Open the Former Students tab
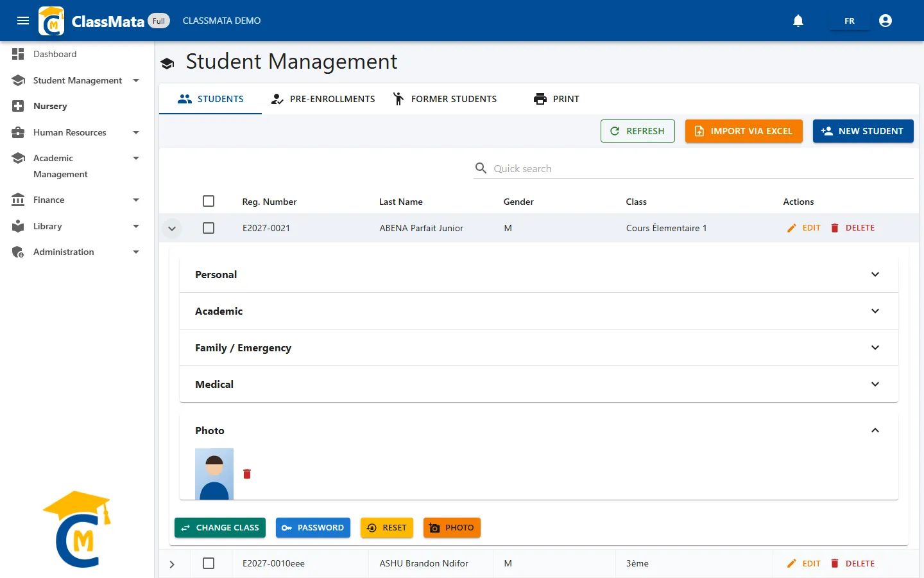924x578 pixels. pyautogui.click(x=445, y=99)
